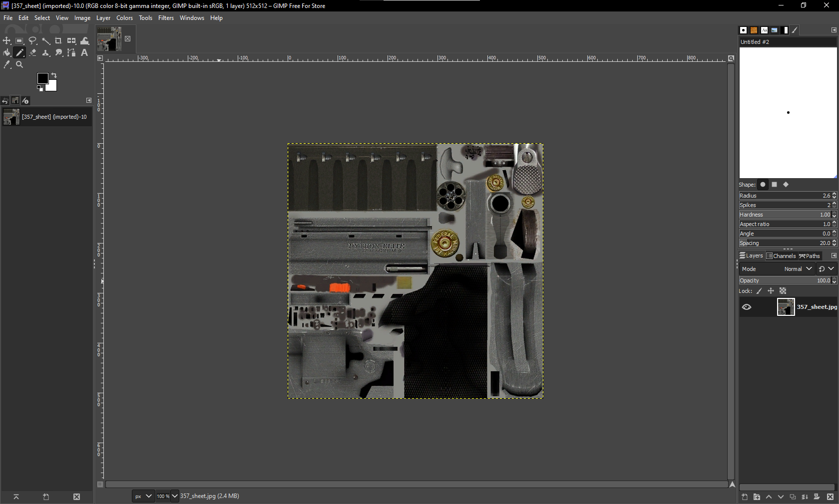Hide the 357_sheet.jpg layer with eye icon

(747, 307)
